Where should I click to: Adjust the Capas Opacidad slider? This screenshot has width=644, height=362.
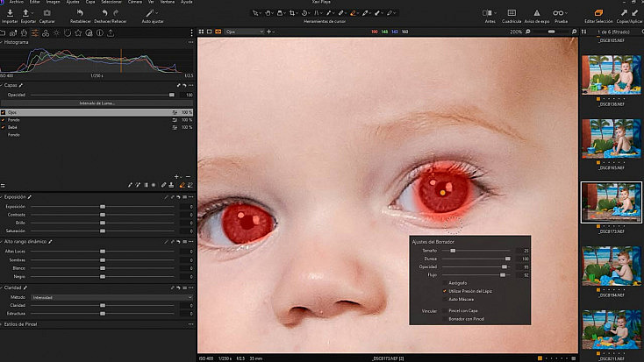coord(171,95)
